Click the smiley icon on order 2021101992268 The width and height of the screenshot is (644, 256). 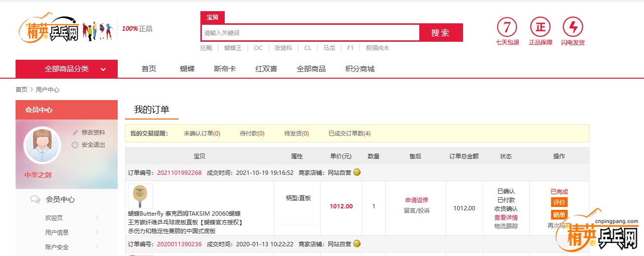(357, 172)
